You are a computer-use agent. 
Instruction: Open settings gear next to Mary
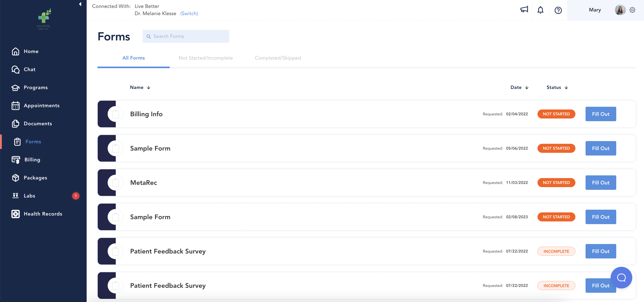point(632,10)
